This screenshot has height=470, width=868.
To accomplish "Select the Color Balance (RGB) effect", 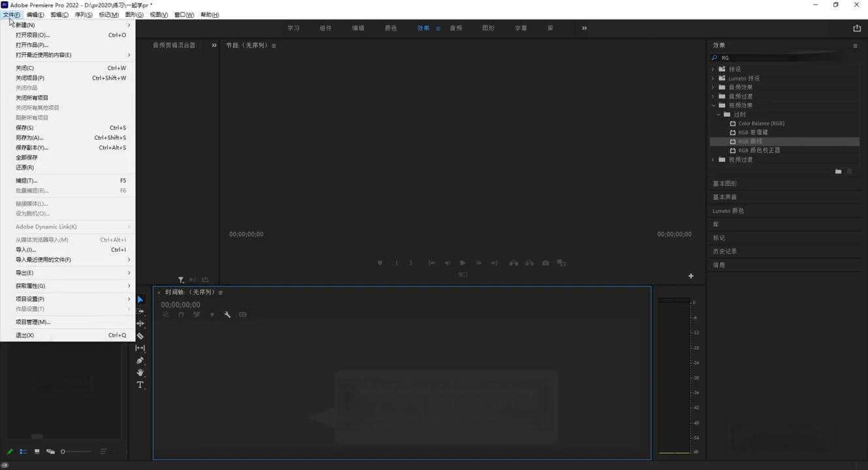I will tap(761, 123).
